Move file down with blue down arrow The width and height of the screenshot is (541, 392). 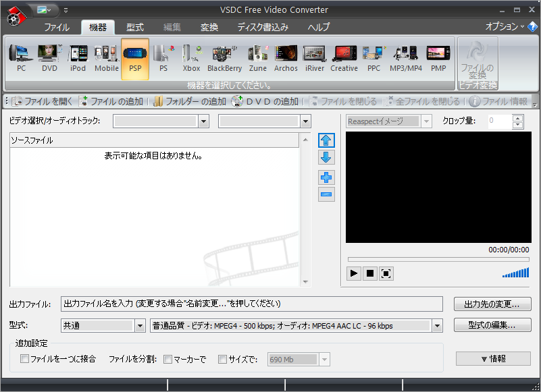[326, 158]
